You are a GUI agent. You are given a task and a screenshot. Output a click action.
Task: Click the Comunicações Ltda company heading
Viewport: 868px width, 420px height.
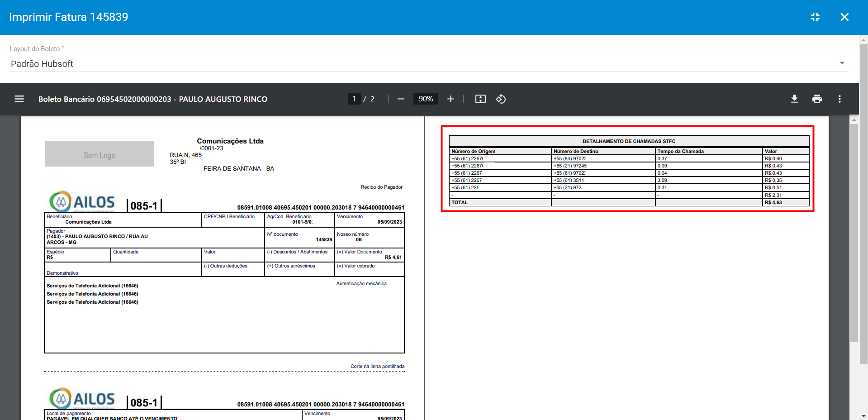pos(230,141)
